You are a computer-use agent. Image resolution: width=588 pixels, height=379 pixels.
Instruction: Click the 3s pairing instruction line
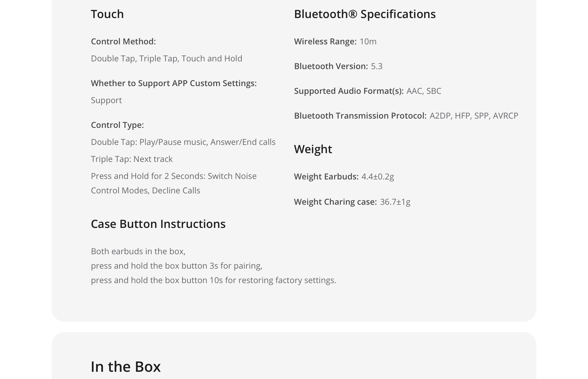[x=176, y=266]
